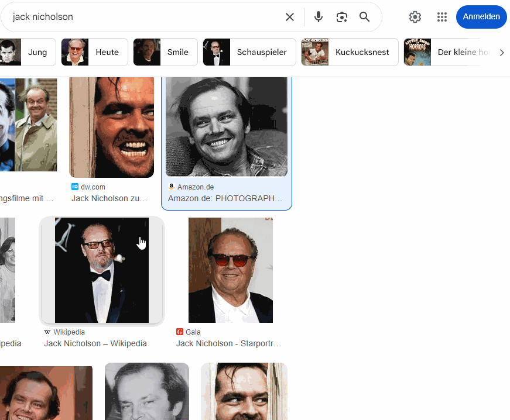This screenshot has width=510, height=420.
Task: Select the Heute filter chip
Action: 94,52
